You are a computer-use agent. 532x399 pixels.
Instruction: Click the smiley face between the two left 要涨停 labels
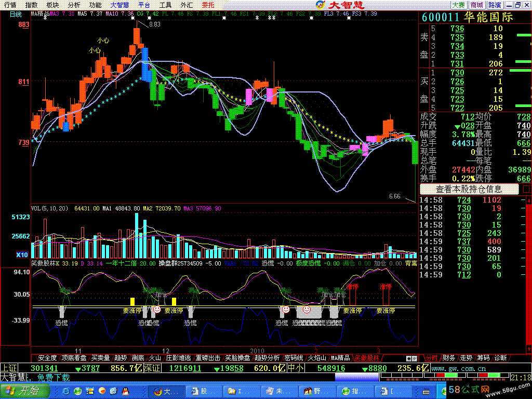[157, 309]
